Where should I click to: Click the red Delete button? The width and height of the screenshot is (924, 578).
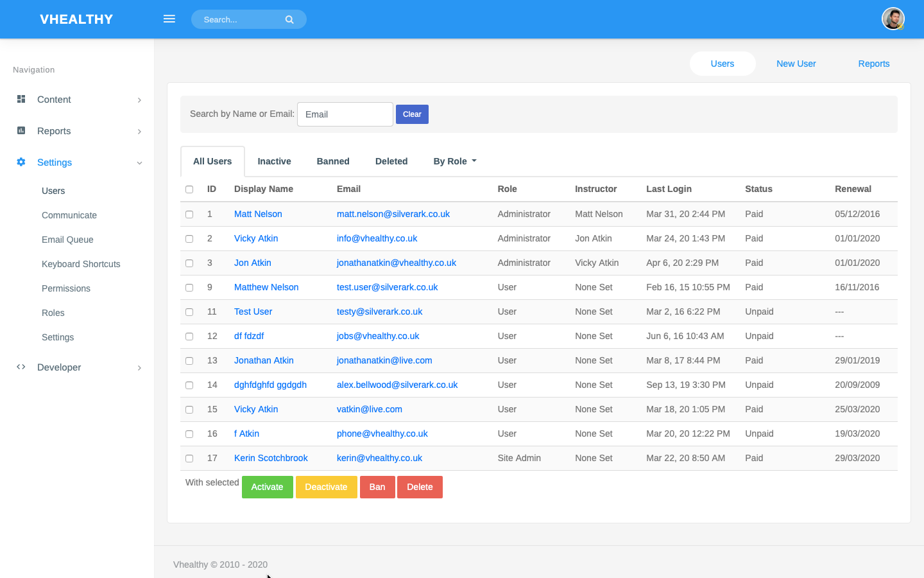click(x=420, y=487)
